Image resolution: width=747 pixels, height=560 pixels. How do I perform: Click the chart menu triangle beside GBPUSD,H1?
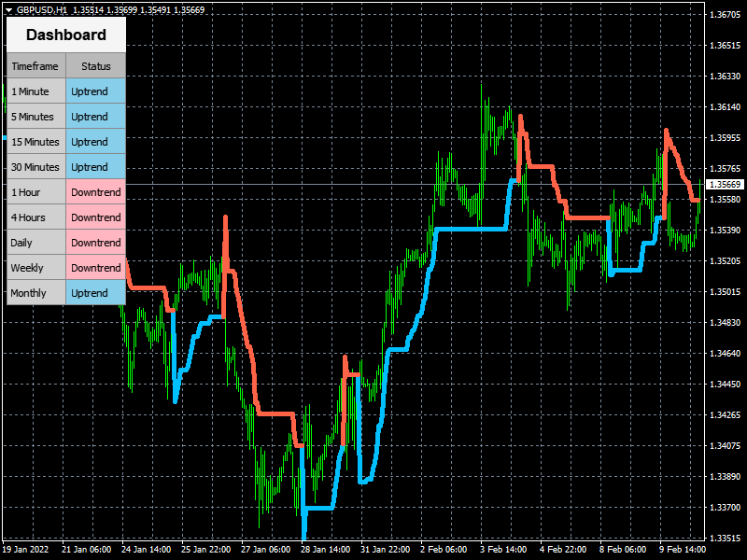[8, 10]
